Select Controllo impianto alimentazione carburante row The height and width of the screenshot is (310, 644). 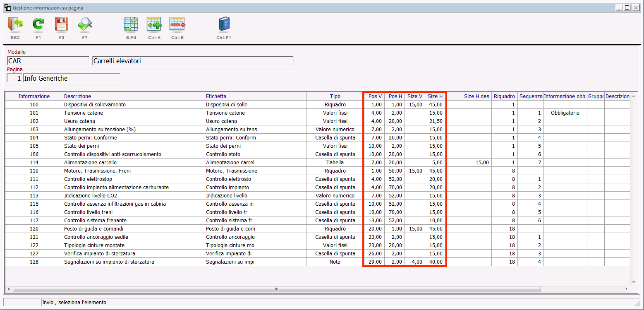click(317, 187)
